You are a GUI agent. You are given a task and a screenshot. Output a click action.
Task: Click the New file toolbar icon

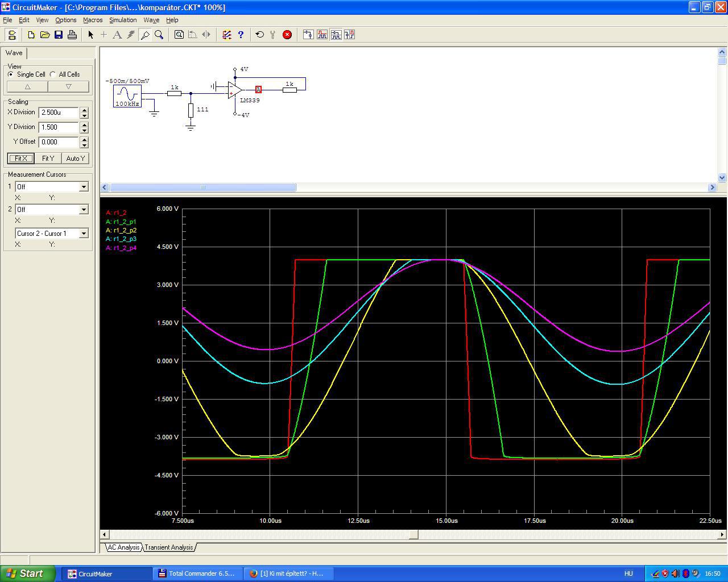[31, 35]
